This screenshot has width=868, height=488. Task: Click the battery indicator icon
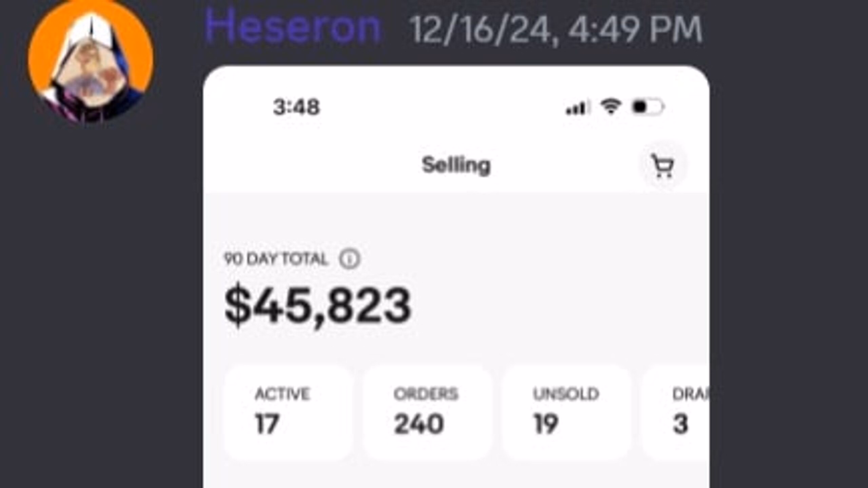click(647, 107)
